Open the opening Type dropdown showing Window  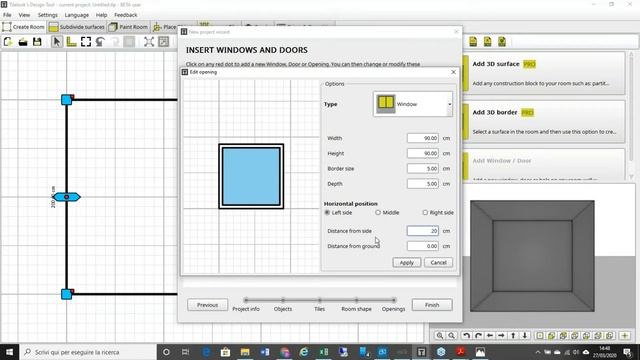coord(413,104)
